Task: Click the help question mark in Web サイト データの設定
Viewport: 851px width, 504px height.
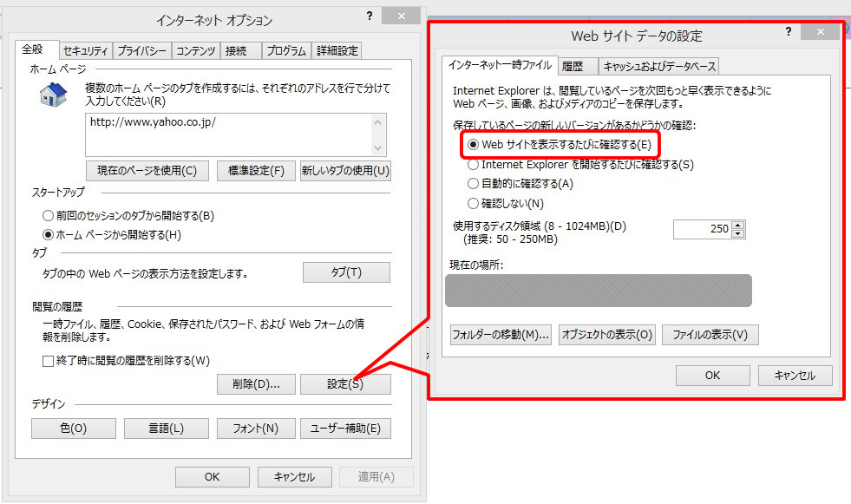Action: point(789,31)
